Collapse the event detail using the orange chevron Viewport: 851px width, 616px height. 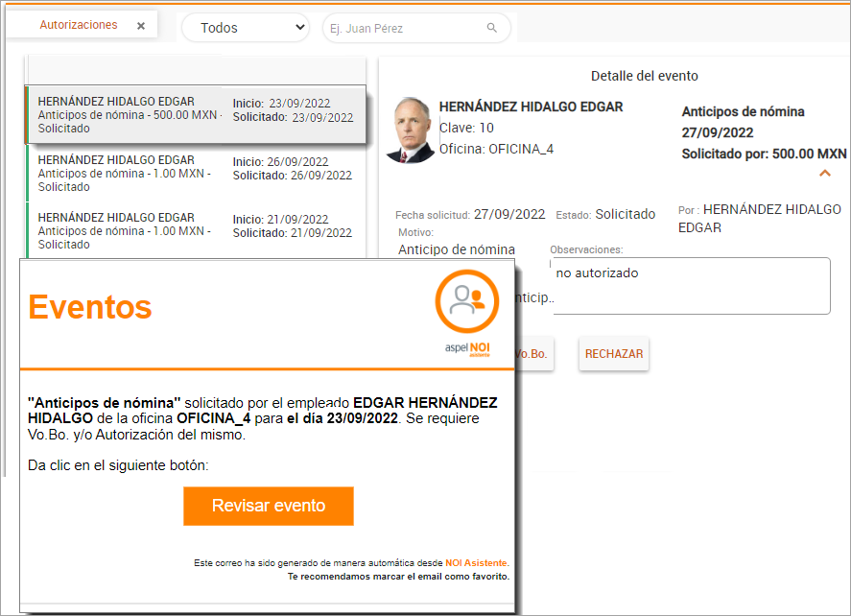tap(824, 174)
